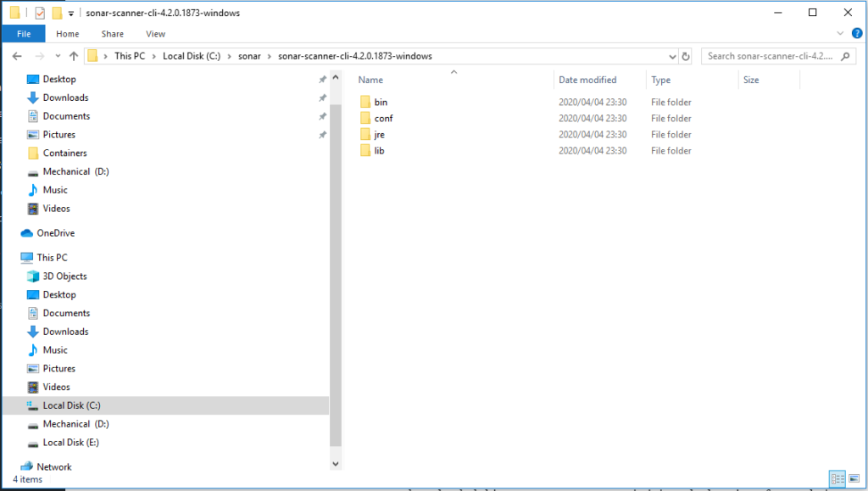
Task: Select the conf folder
Action: coord(383,118)
